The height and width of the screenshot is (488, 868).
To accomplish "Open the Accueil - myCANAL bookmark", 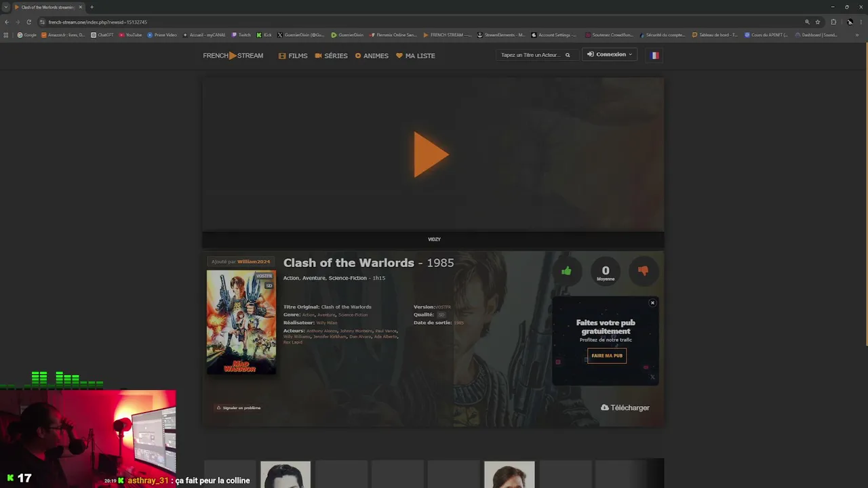I will [x=204, y=35].
